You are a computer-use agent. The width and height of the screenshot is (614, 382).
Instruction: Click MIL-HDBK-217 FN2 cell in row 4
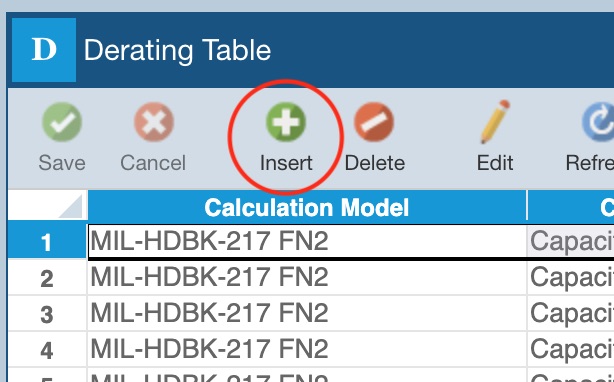coord(307,349)
